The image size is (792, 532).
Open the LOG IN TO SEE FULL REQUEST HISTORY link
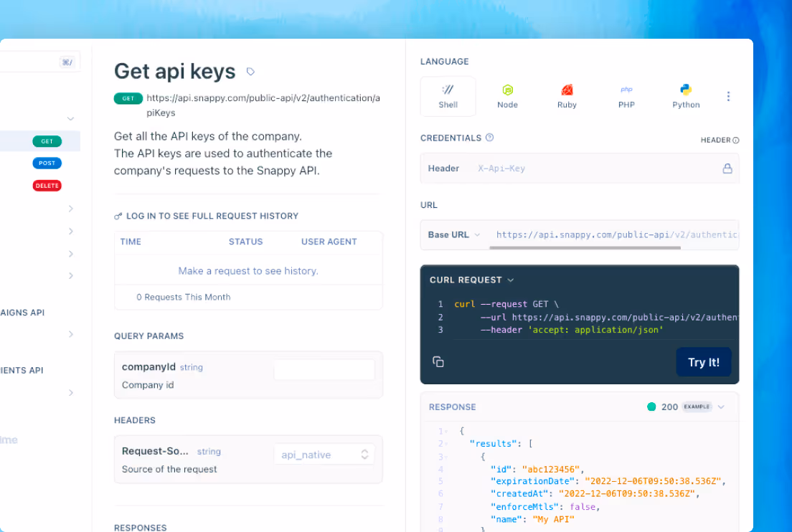pyautogui.click(x=212, y=216)
